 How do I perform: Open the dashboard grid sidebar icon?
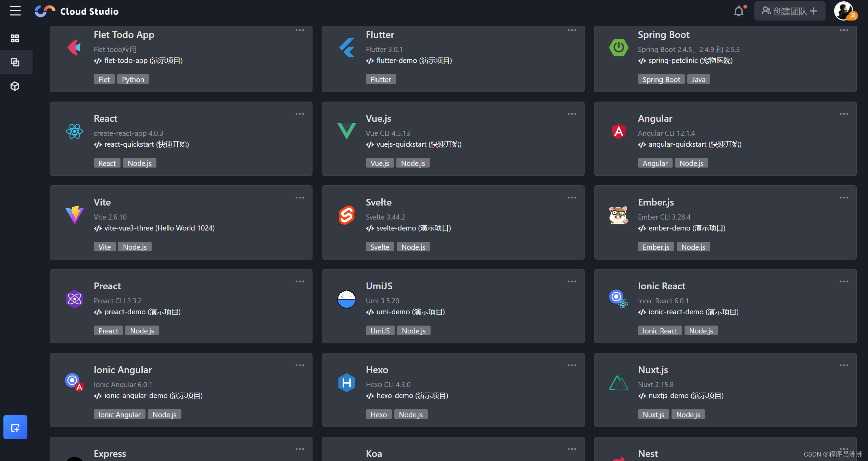click(x=15, y=38)
